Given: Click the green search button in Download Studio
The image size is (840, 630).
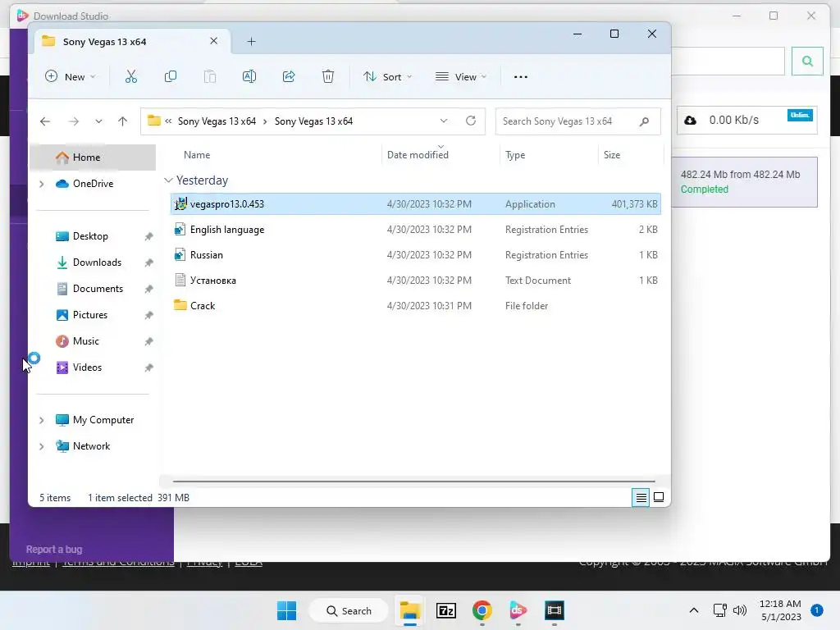Looking at the screenshot, I should click(x=807, y=61).
